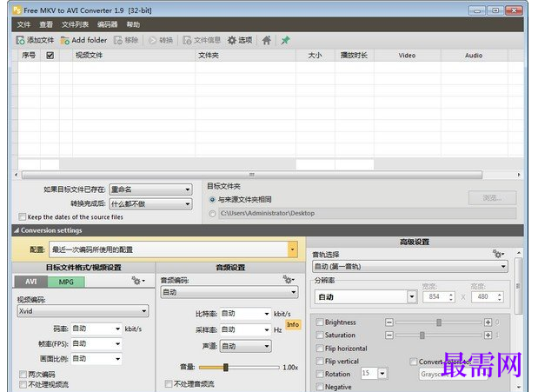The width and height of the screenshot is (538, 392).
Task: Click the orange Info button
Action: coord(293,324)
